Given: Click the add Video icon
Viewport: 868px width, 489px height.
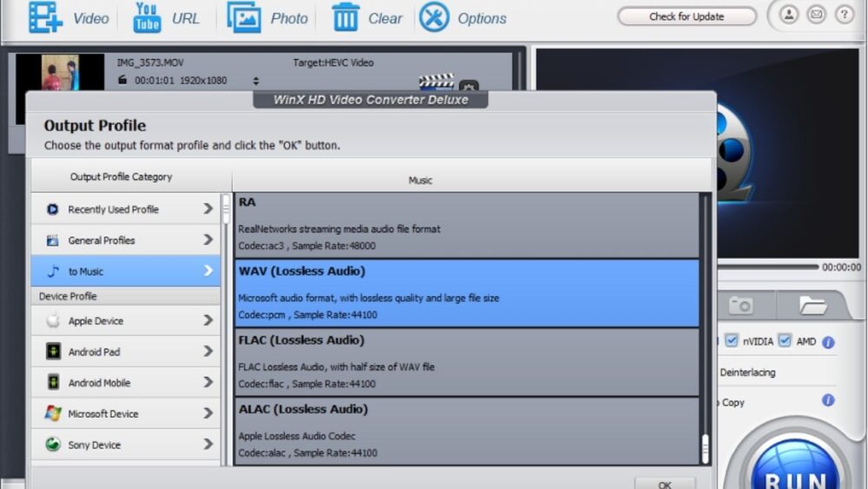Looking at the screenshot, I should point(45,17).
